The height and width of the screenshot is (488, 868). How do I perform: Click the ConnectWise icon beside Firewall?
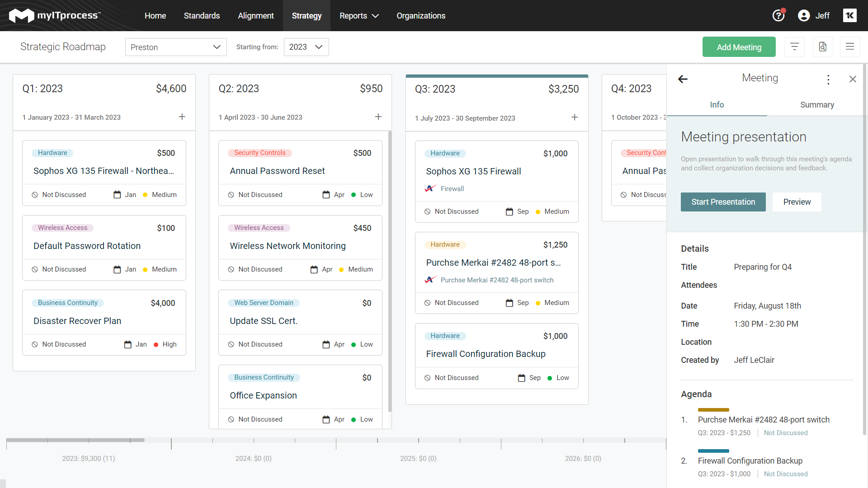[430, 188]
